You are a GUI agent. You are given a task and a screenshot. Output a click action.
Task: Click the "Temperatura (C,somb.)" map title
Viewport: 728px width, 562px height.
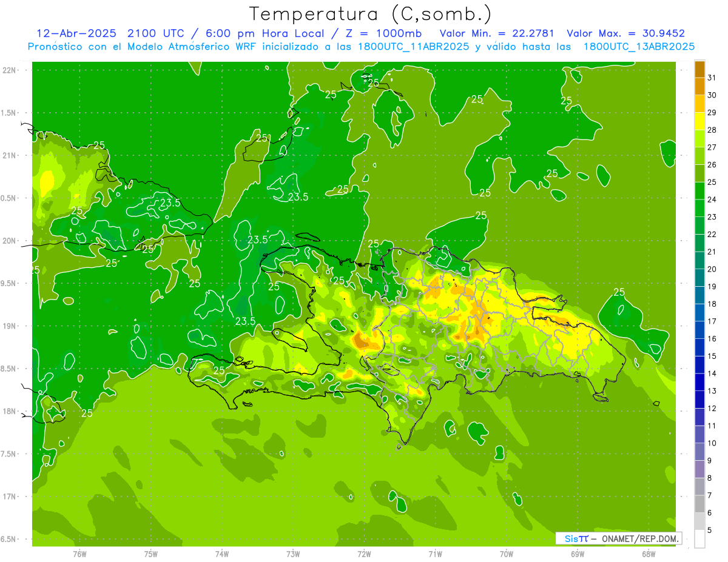point(371,14)
